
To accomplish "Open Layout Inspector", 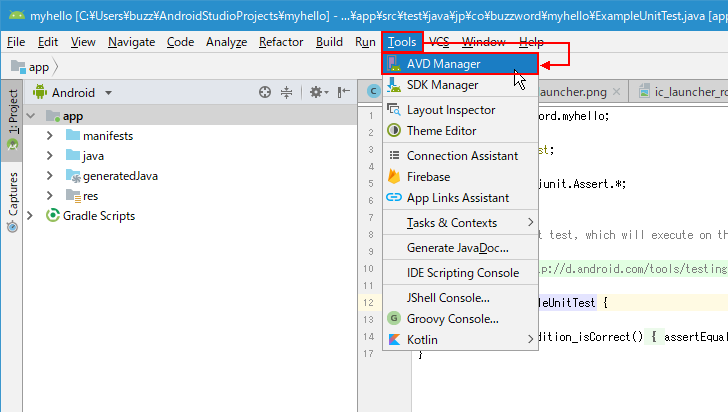I will pos(460,110).
